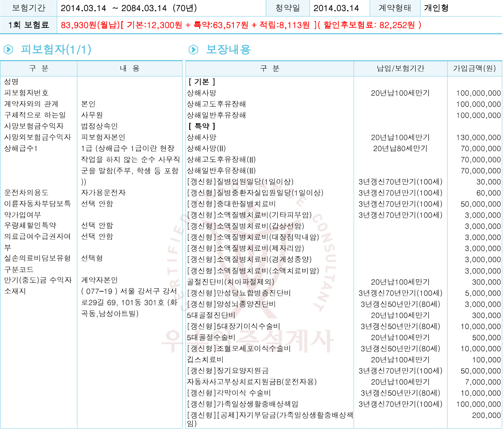Select the 피보험자(1/1) section heading
The width and height of the screenshot is (504, 431).
[x=56, y=50]
